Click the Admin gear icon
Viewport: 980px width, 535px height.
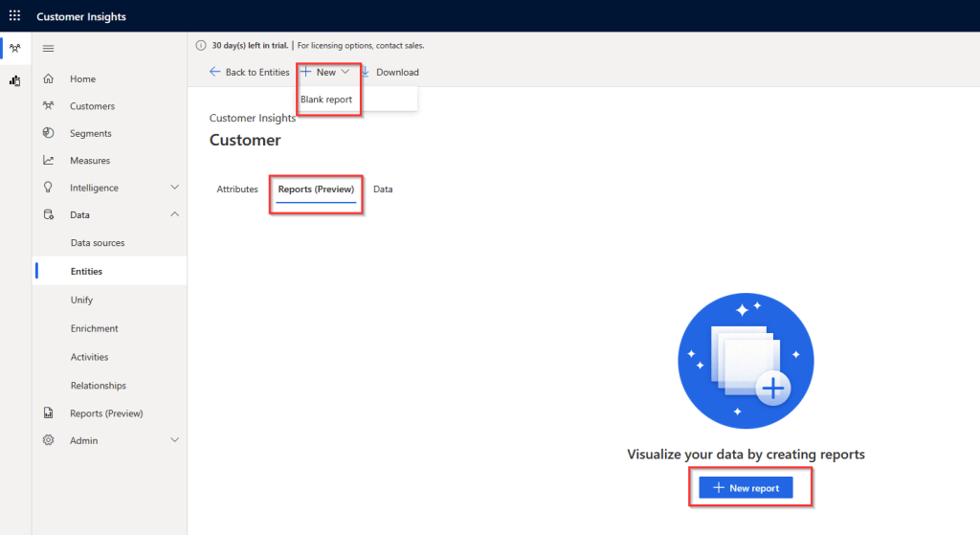(x=48, y=440)
